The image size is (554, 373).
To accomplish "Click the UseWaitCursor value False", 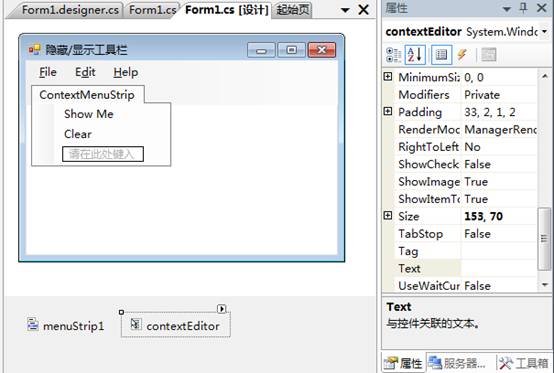I will pyautogui.click(x=477, y=286).
